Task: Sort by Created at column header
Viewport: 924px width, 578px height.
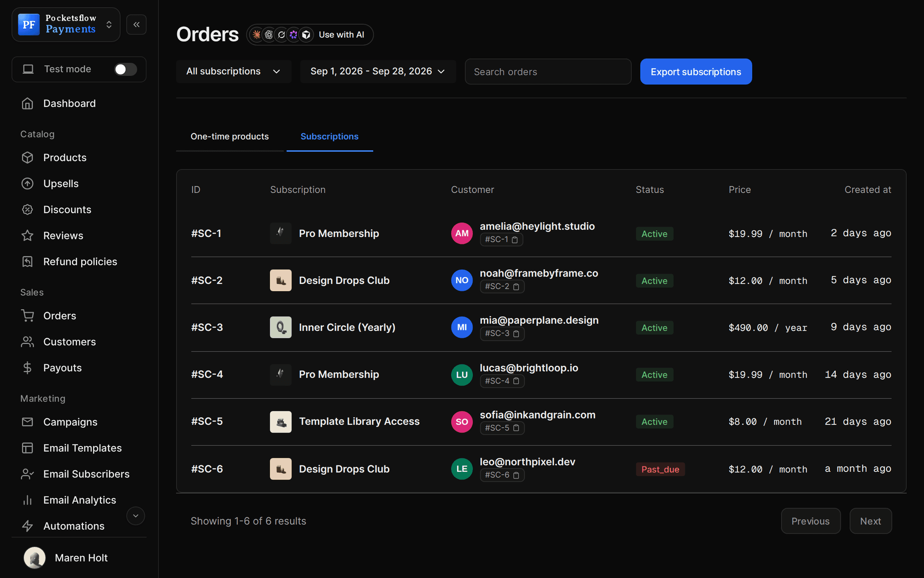Action: (x=868, y=190)
